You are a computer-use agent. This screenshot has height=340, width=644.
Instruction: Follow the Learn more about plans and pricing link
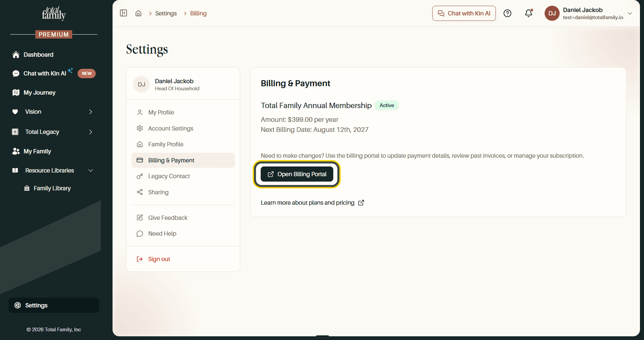point(312,203)
